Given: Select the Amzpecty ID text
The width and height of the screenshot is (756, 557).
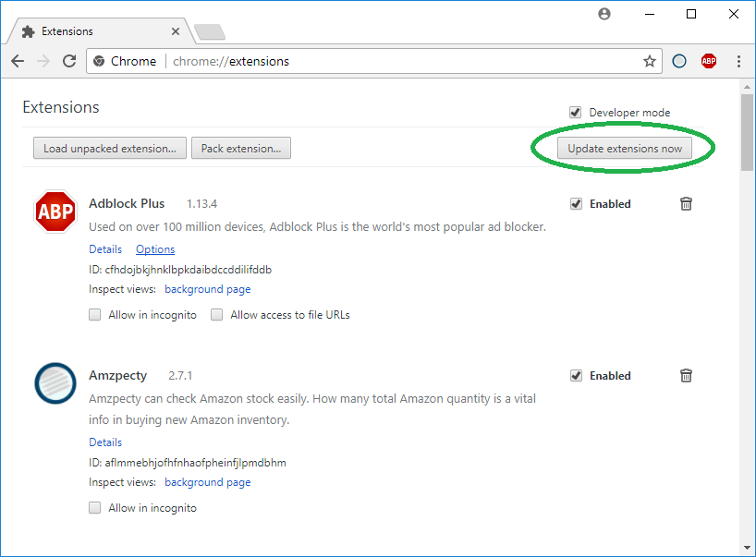Looking at the screenshot, I should click(188, 463).
